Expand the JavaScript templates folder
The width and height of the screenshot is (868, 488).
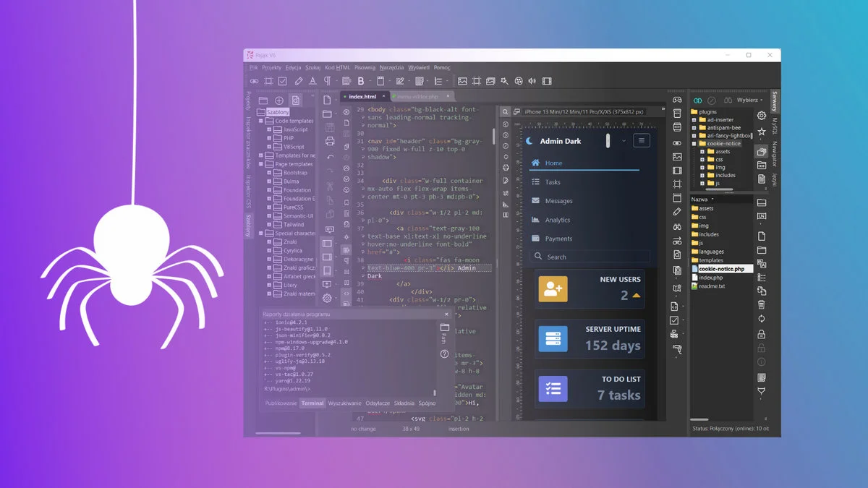point(269,129)
